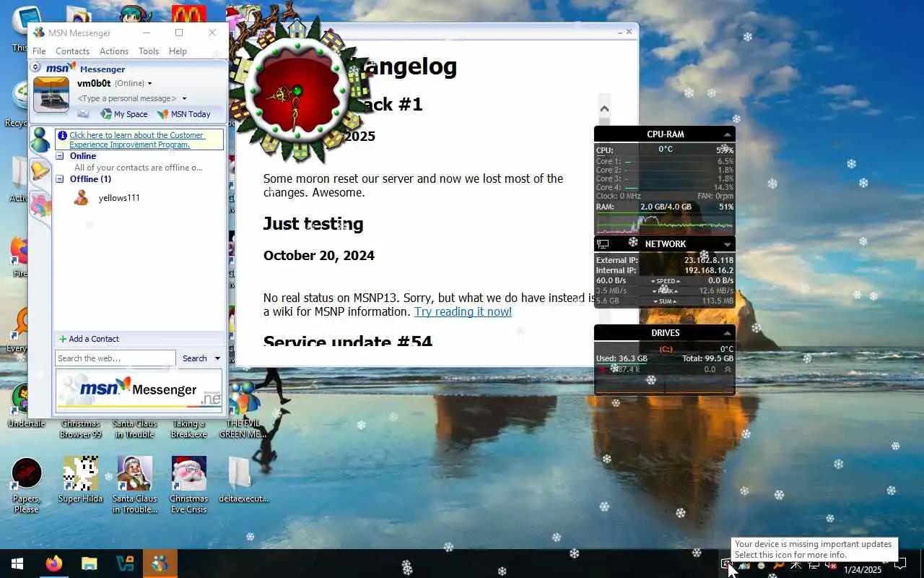Open the Actions menu
The width and height of the screenshot is (924, 578).
point(114,51)
